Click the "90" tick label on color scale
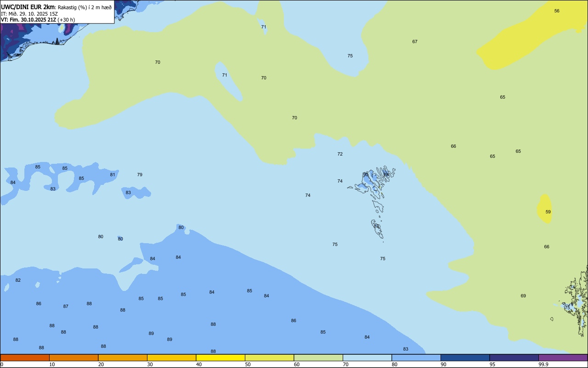The width and height of the screenshot is (588, 368). tap(444, 364)
